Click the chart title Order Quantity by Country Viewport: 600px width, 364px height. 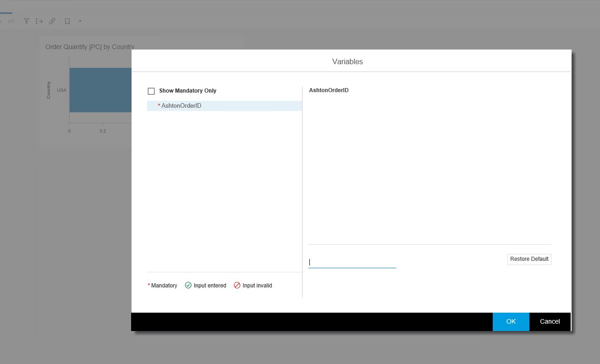point(90,47)
